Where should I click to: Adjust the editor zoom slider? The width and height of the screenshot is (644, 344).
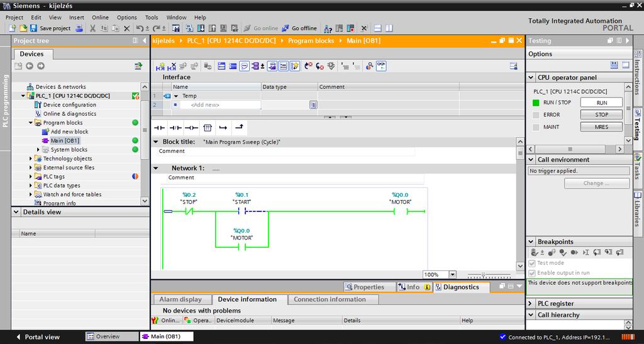coord(484,275)
